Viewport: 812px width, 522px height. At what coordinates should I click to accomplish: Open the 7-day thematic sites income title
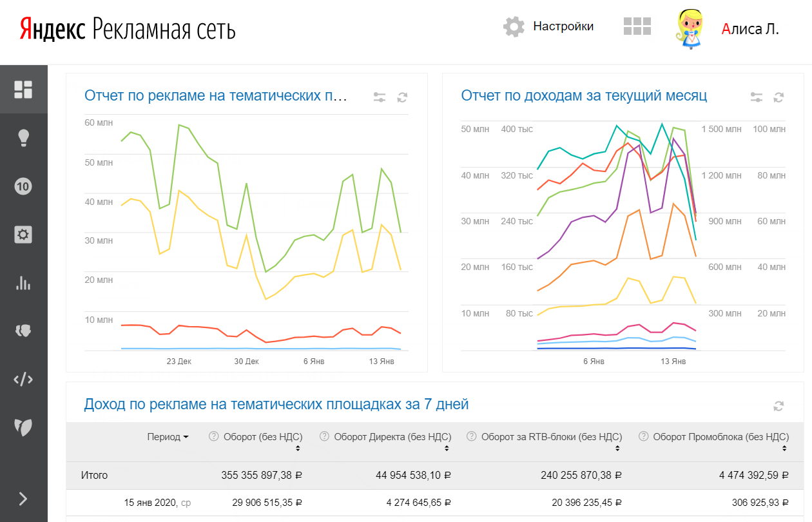click(276, 405)
